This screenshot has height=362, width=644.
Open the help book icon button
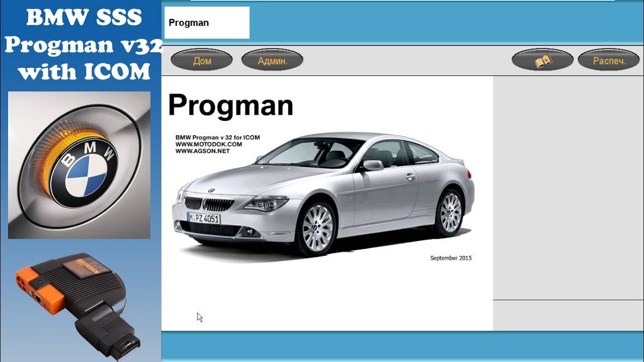(542, 61)
